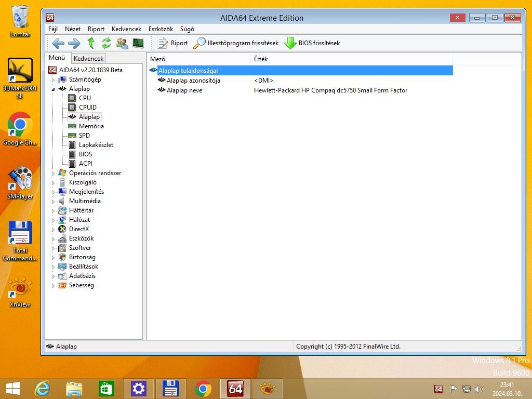Select Biztonság in the tree

tap(82, 257)
